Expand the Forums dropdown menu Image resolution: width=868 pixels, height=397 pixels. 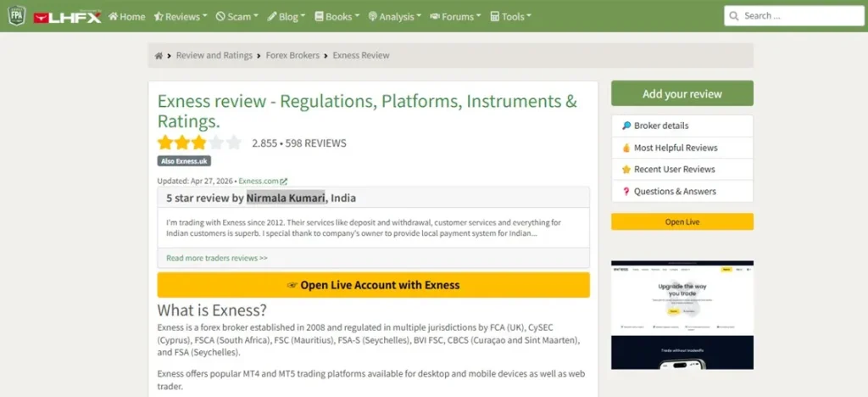455,17
